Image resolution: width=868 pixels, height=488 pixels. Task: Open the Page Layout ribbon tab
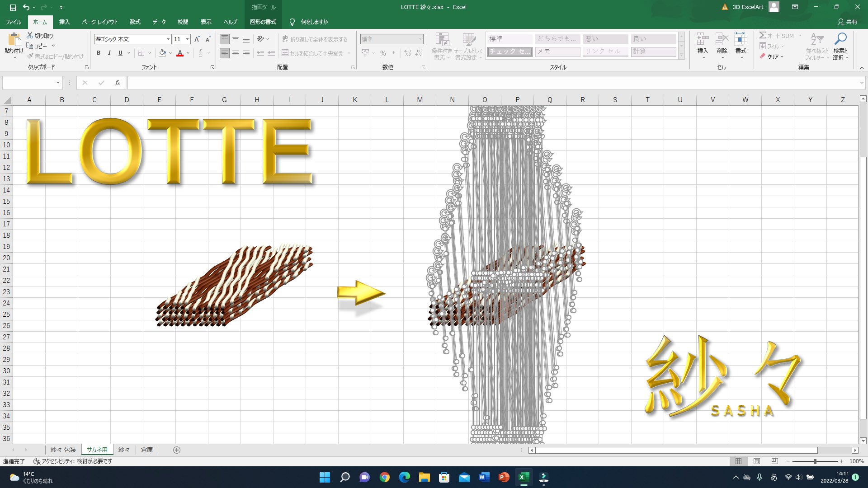tap(99, 22)
